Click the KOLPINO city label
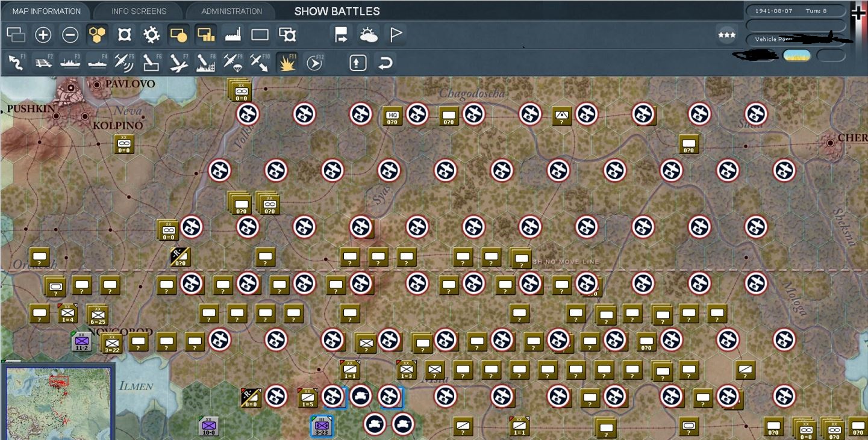Viewport: 868px width, 440px height. tap(117, 125)
